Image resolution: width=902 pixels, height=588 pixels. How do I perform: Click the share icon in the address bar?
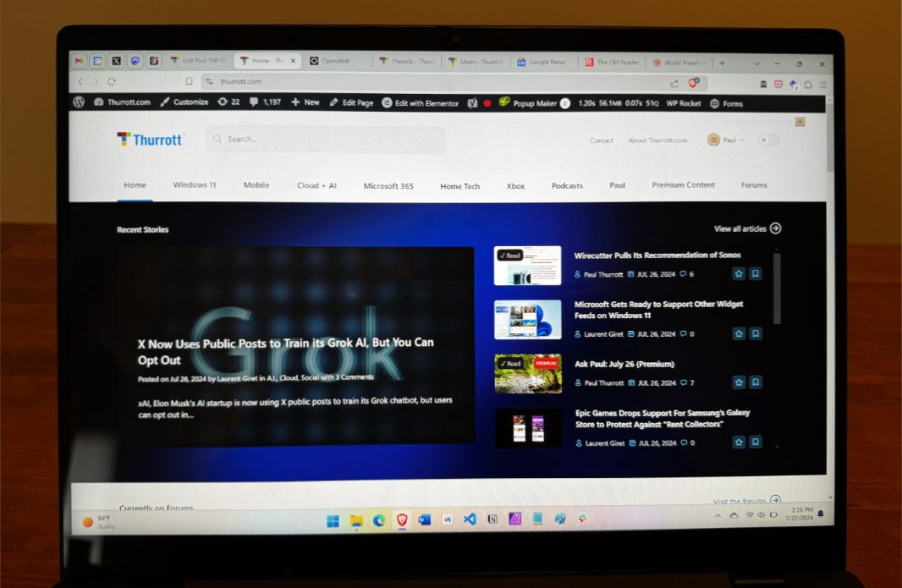pyautogui.click(x=674, y=84)
